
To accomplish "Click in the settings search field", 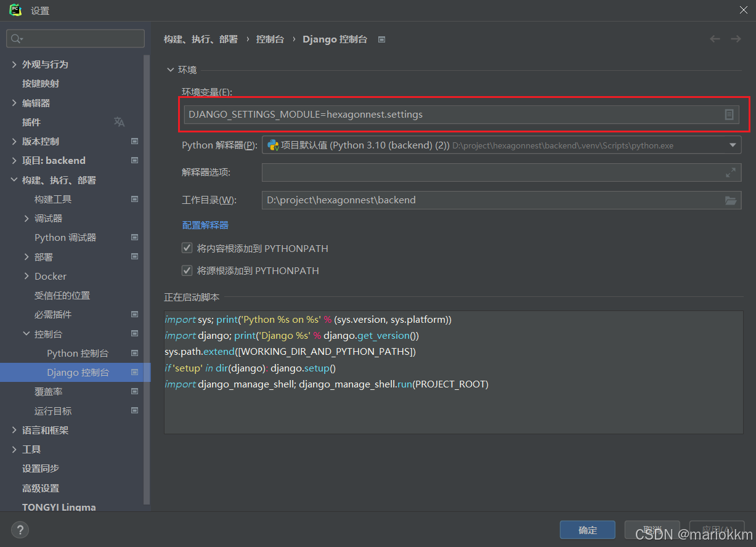I will 75,39.
